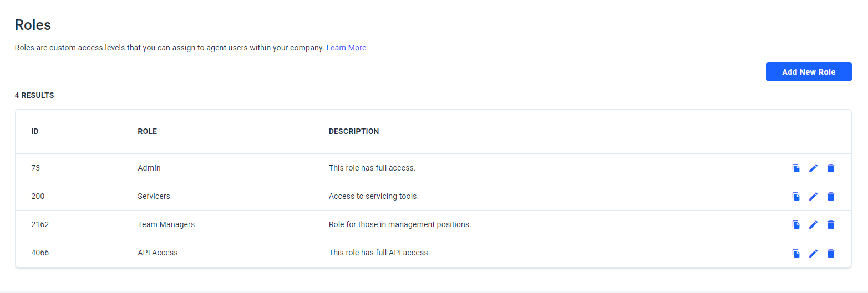Click the API Access role name
Image resolution: width=868 pixels, height=293 pixels.
tap(158, 253)
